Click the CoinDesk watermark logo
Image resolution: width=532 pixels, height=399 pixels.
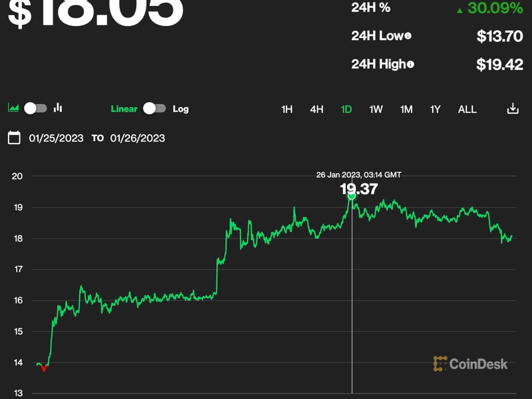click(x=470, y=364)
